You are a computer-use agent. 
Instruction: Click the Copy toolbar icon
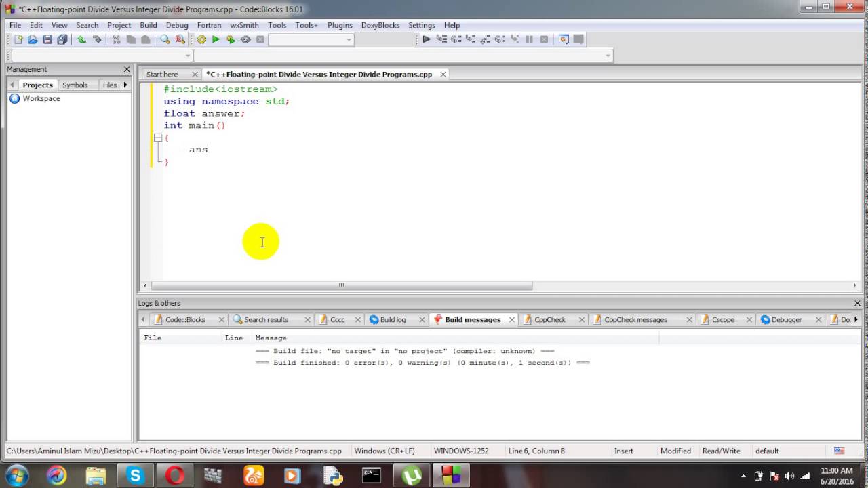pos(131,39)
